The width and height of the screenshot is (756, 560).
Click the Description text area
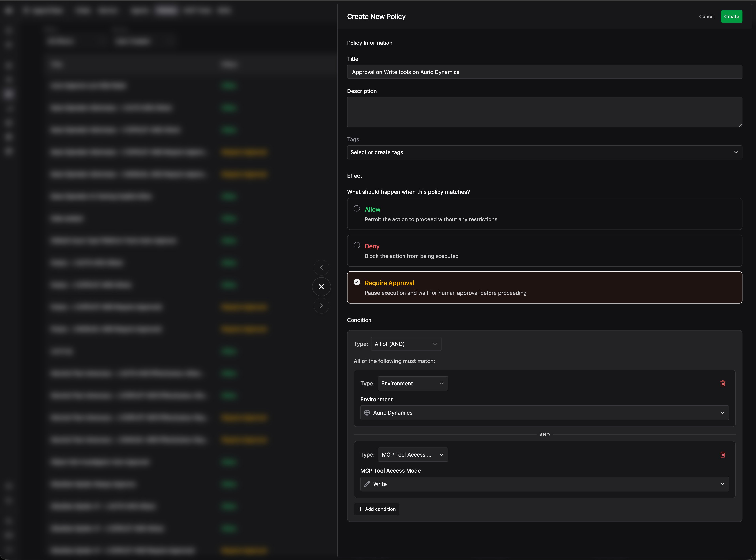(544, 112)
